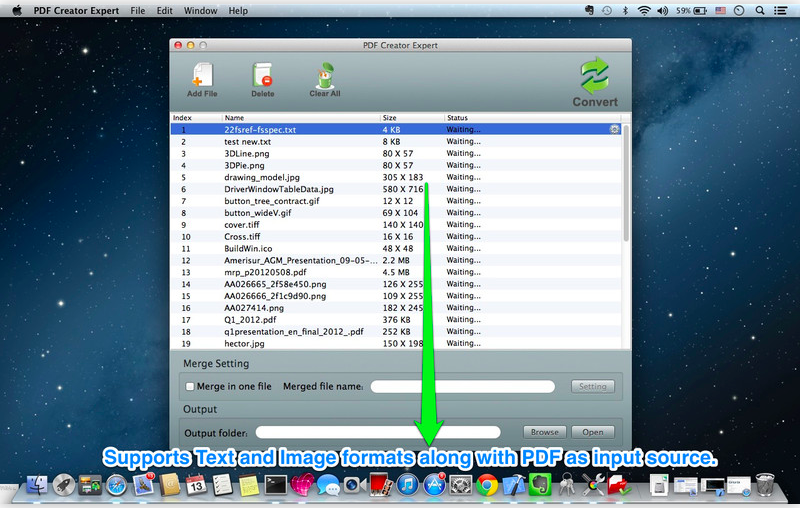Open Notification Center in the menu bar

(x=780, y=10)
